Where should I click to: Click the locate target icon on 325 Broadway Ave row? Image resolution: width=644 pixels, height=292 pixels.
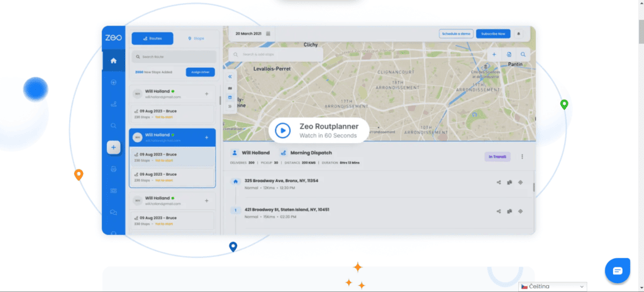tap(520, 183)
